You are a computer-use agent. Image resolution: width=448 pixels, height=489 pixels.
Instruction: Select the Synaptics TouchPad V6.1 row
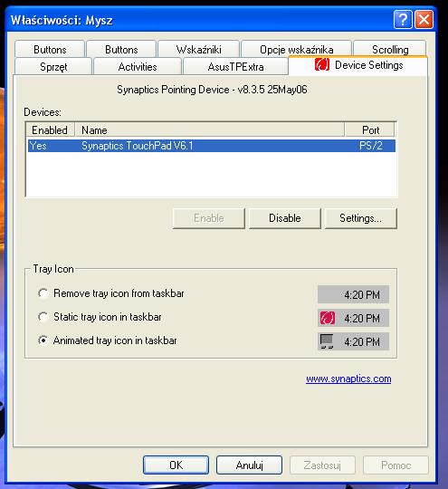click(x=212, y=146)
